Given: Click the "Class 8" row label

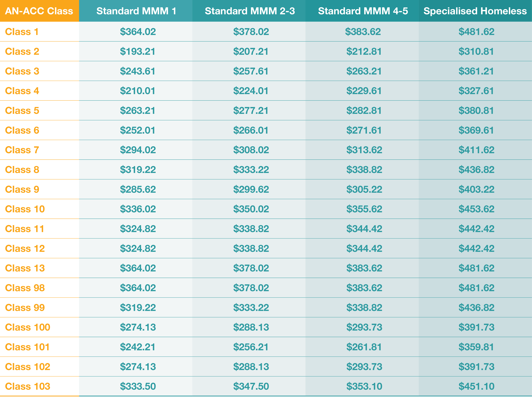Looking at the screenshot, I should (x=22, y=170).
